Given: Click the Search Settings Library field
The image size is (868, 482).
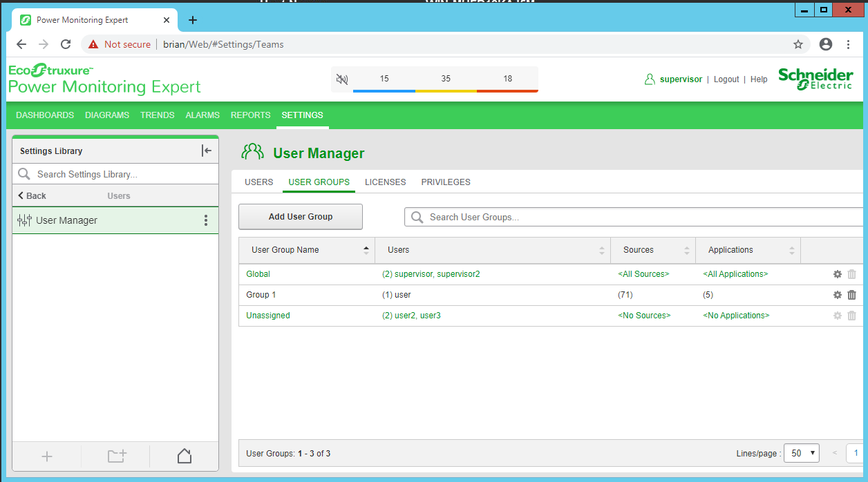Looking at the screenshot, I should [115, 174].
